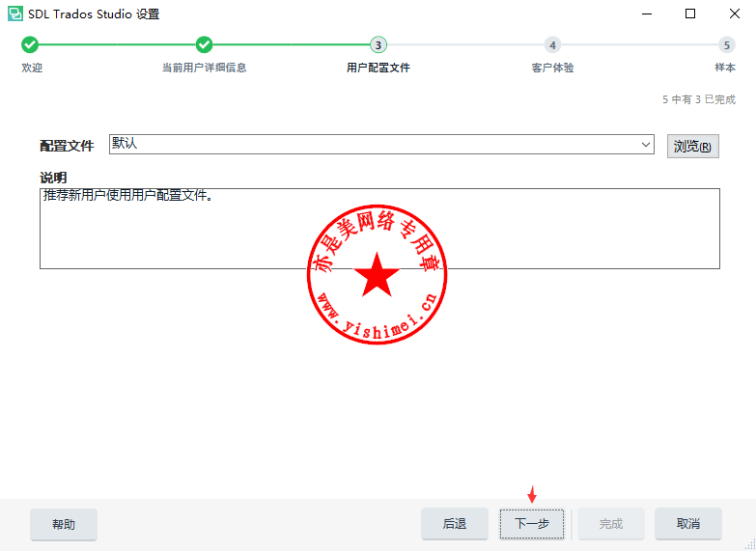Minimize the setup window
The width and height of the screenshot is (756, 551).
click(647, 14)
